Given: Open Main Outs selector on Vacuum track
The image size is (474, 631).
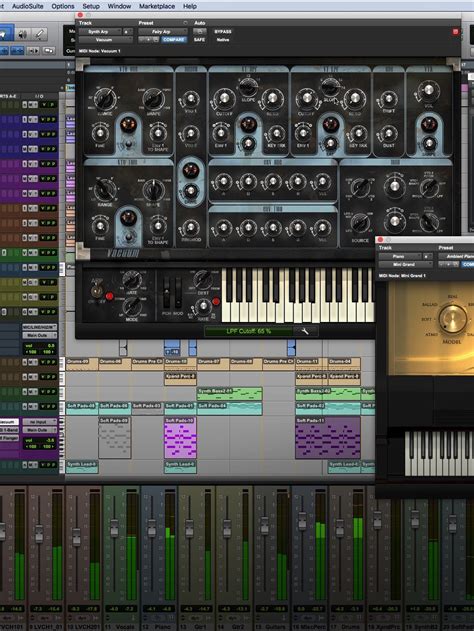Looking at the screenshot, I should click(x=39, y=430).
